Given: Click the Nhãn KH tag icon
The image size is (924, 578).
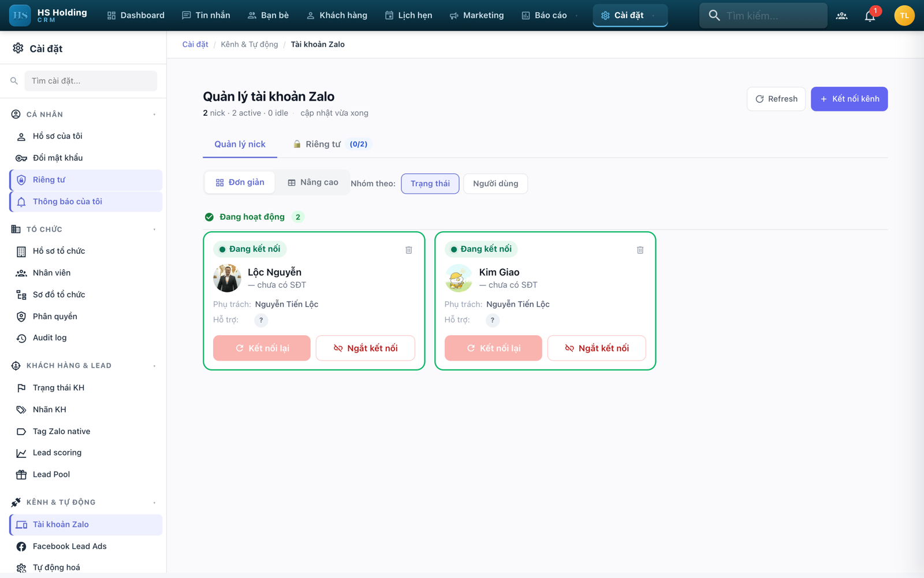Looking at the screenshot, I should point(21,410).
